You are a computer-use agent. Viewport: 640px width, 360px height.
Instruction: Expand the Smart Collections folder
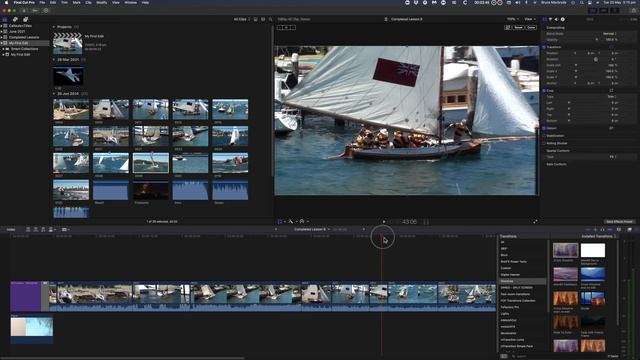[x=4, y=49]
